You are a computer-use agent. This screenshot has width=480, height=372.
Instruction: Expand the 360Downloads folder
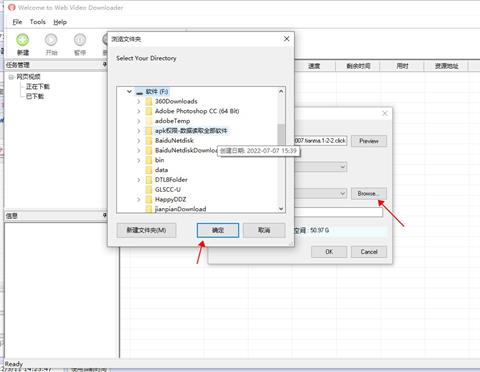click(x=139, y=101)
